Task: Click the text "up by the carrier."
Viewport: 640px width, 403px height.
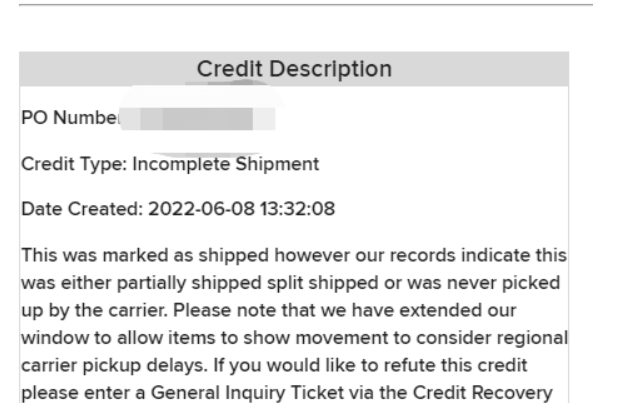Action: pyautogui.click(x=95, y=310)
